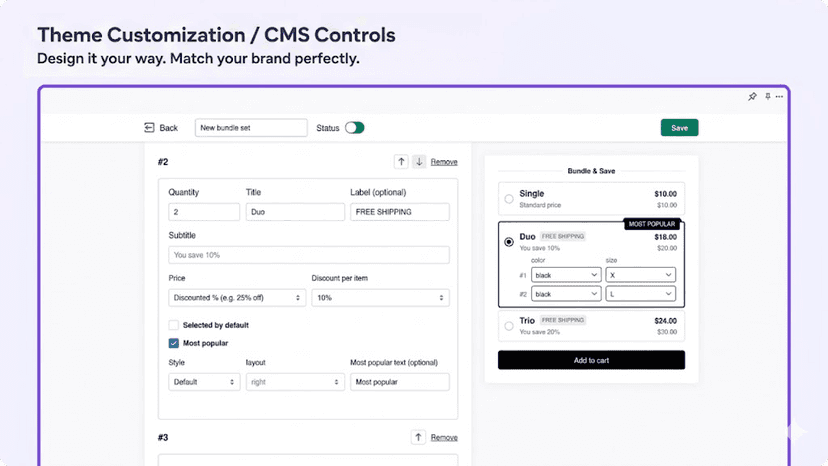
Task: Click the FREE SHIPPING tag beside Trio
Action: tap(562, 320)
